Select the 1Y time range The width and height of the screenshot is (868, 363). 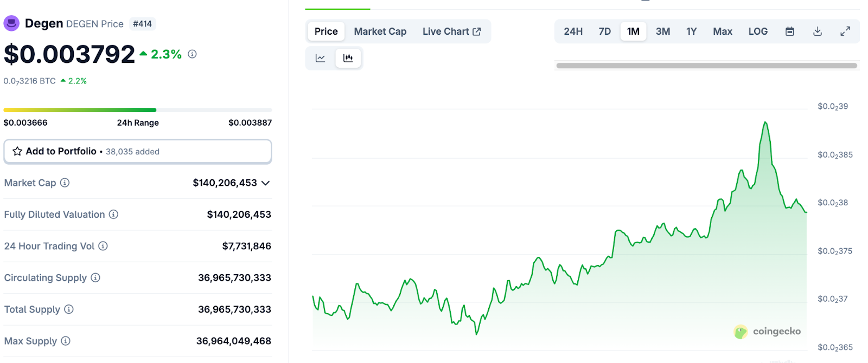(691, 31)
